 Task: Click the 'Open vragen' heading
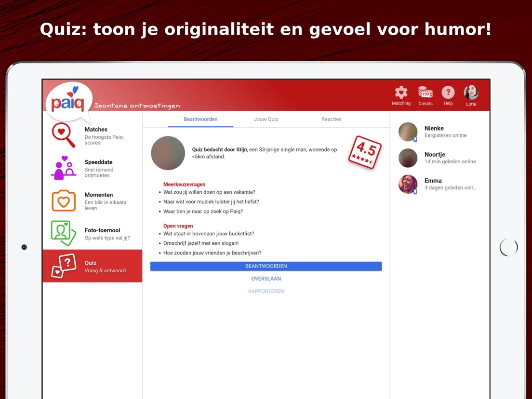pos(178,226)
